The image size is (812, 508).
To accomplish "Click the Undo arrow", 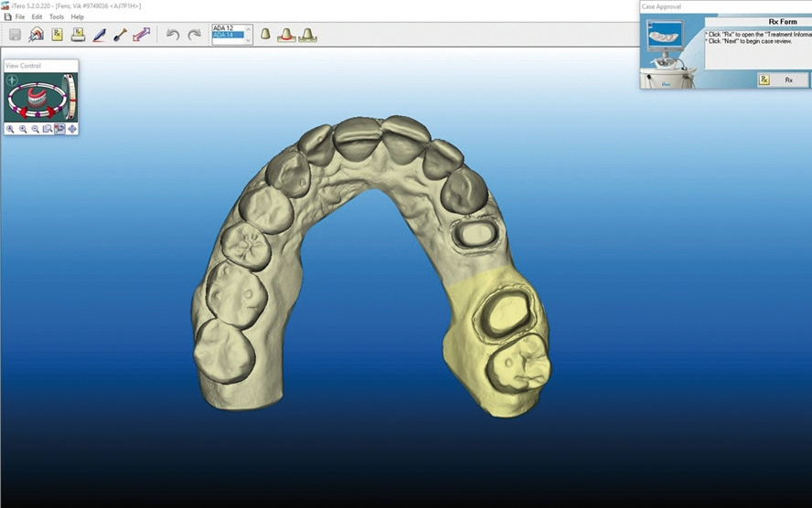I will (x=173, y=35).
